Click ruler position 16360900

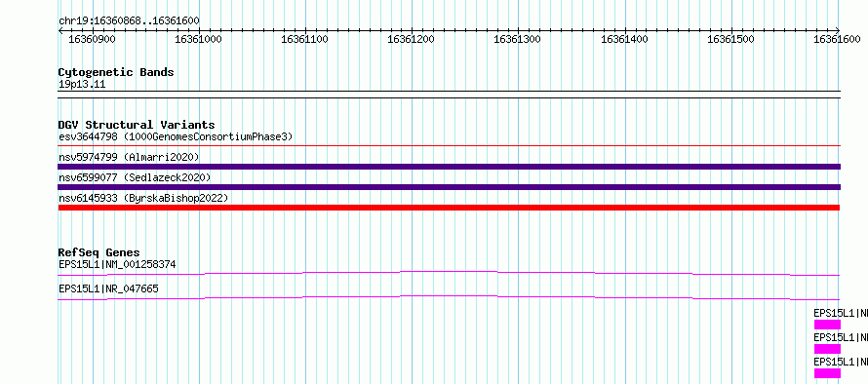tap(92, 39)
